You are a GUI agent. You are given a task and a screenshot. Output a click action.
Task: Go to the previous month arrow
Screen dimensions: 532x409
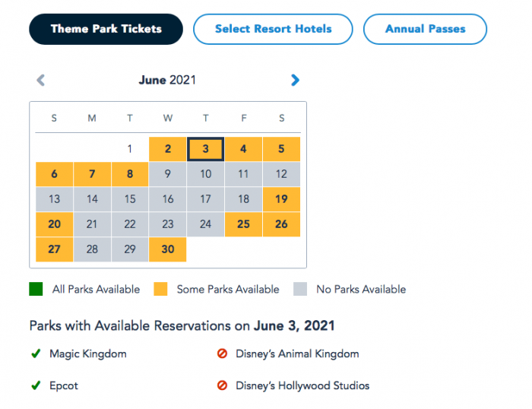click(41, 80)
